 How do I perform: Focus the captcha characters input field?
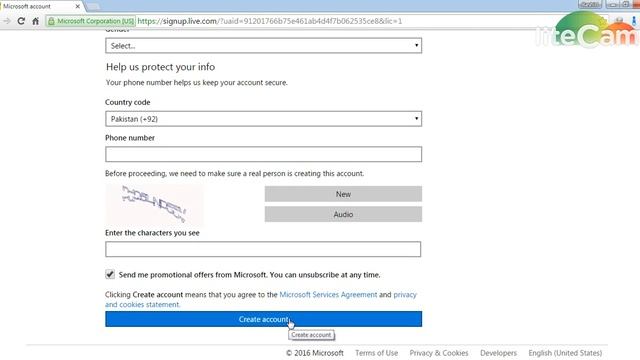(x=263, y=249)
